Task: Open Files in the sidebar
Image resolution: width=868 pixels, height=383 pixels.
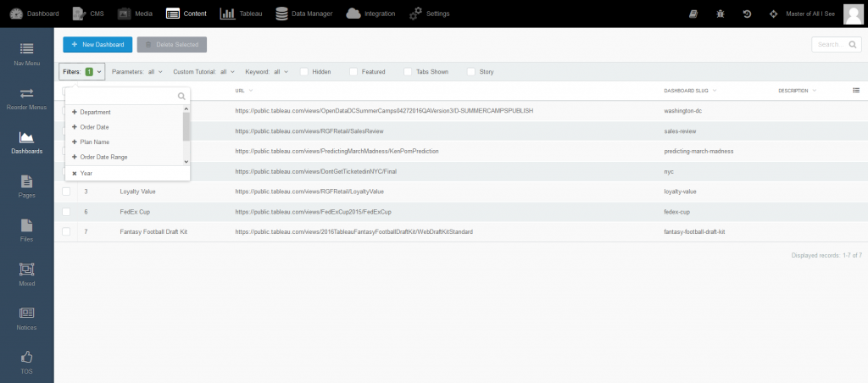Action: coord(27,230)
